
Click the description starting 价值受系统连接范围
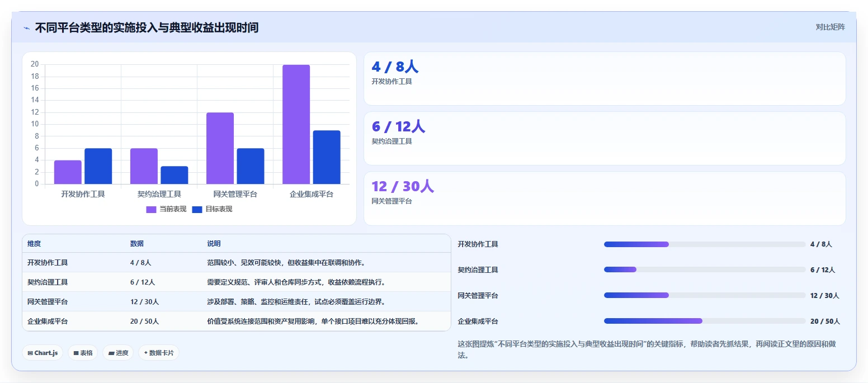tap(313, 321)
